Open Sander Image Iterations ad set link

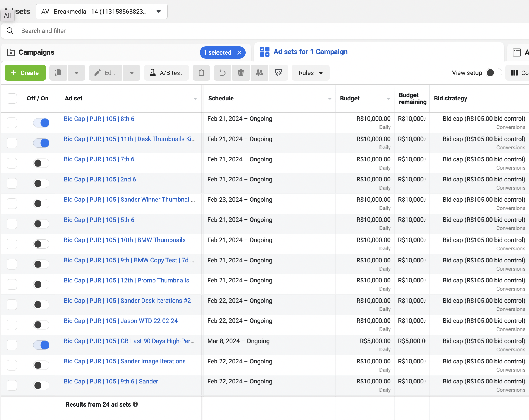click(125, 361)
